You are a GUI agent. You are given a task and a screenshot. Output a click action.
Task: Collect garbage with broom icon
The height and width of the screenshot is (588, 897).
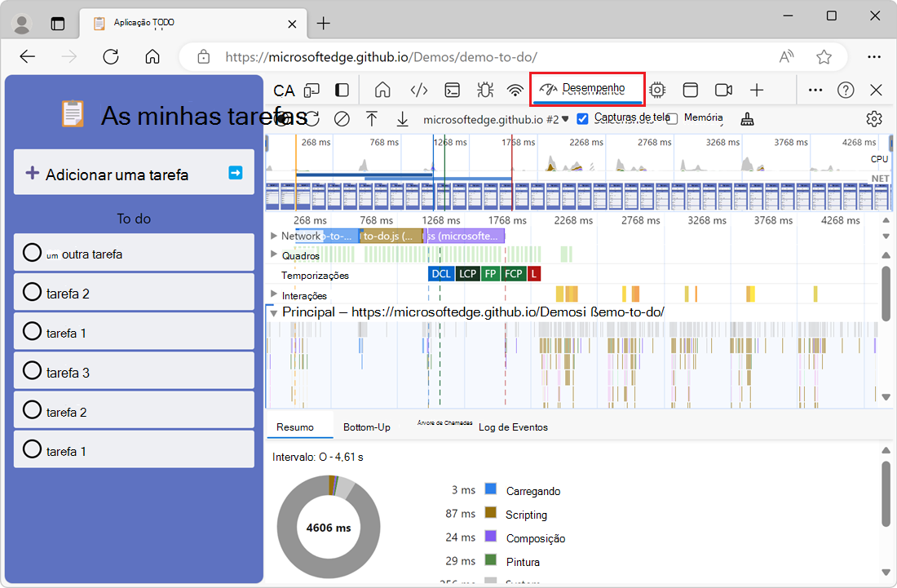[747, 119]
